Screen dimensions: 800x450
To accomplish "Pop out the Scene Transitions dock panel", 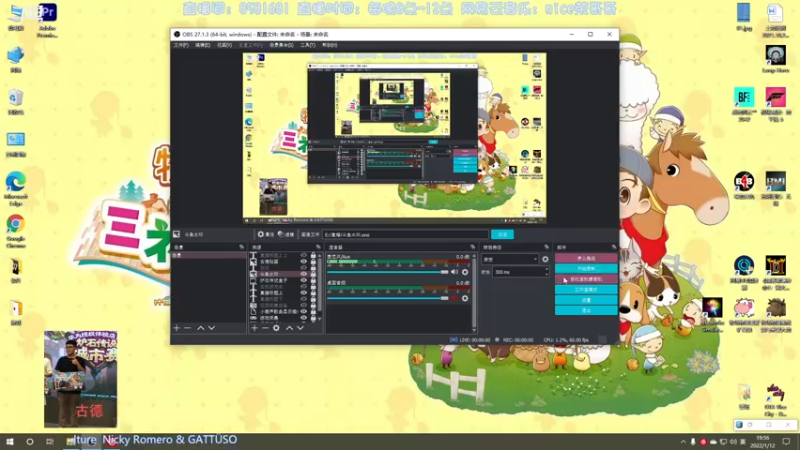I will [x=546, y=247].
